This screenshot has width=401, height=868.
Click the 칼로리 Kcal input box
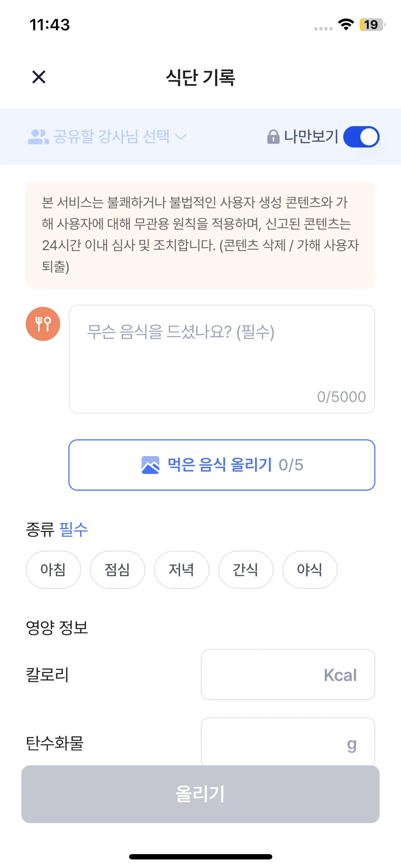point(288,675)
